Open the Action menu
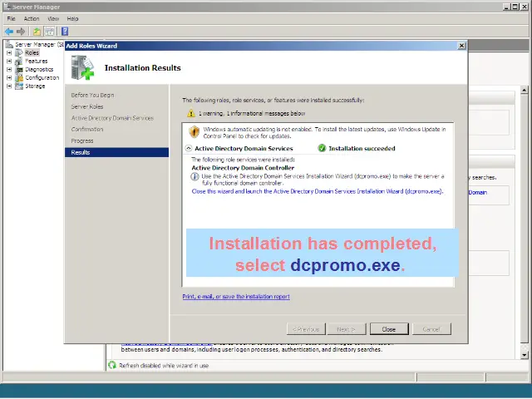Image resolution: width=532 pixels, height=399 pixels. pyautogui.click(x=32, y=18)
